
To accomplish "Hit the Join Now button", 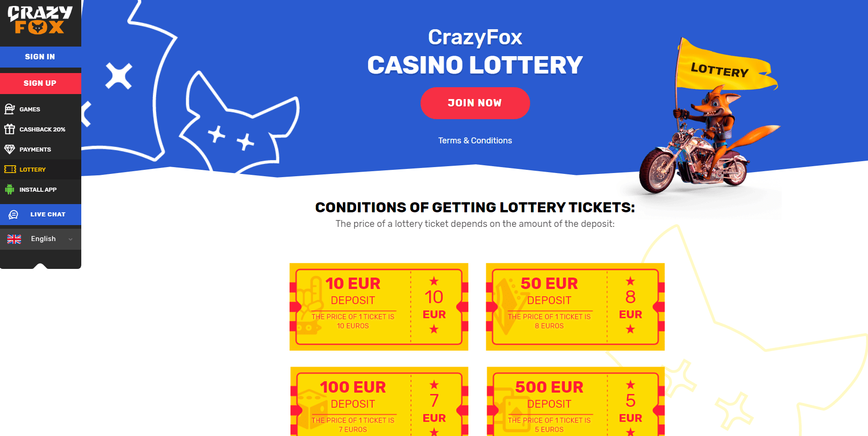I will [475, 103].
